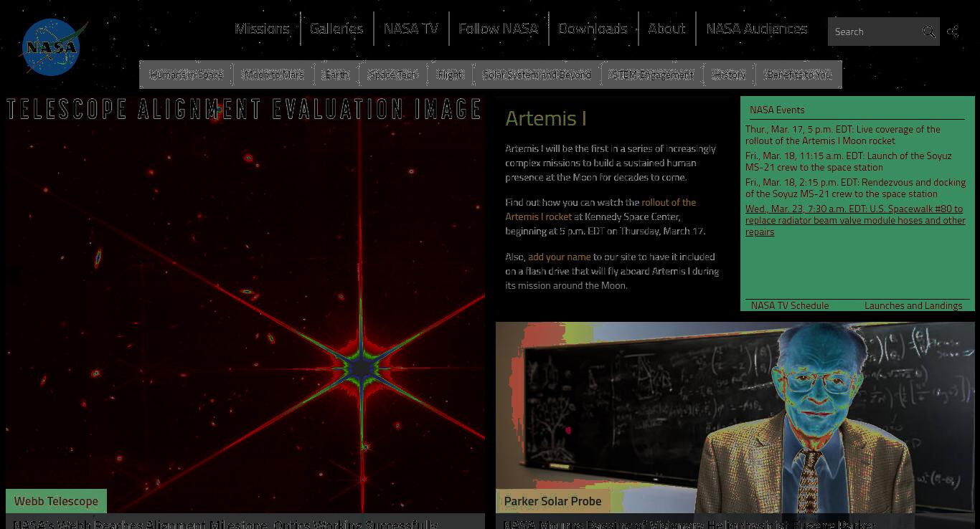Click the add your name link
The width and height of the screenshot is (980, 529).
click(x=560, y=257)
